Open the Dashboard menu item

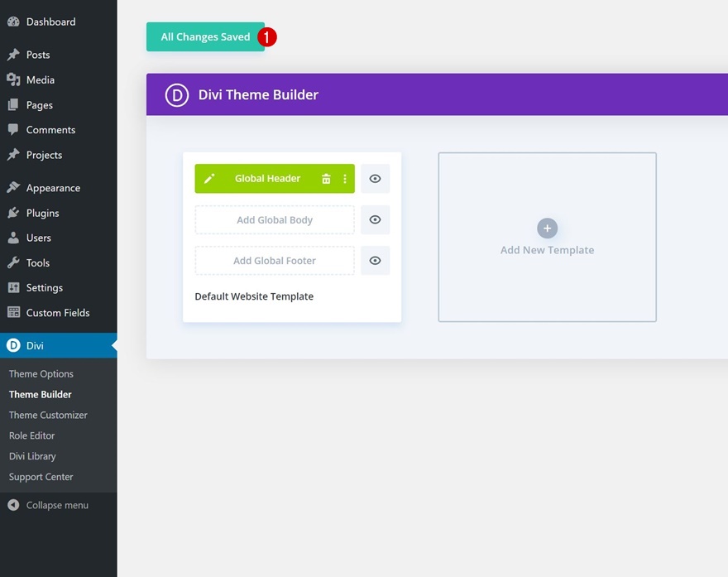coord(59,22)
